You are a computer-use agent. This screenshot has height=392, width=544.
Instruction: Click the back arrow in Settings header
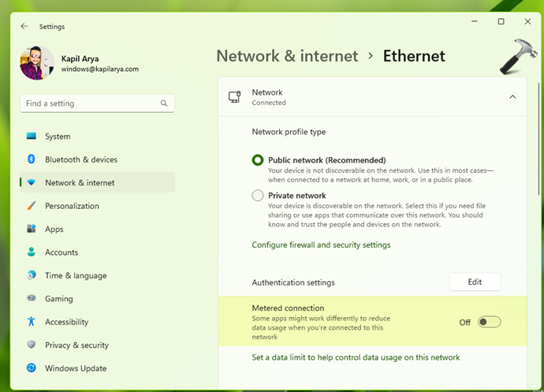tap(24, 26)
